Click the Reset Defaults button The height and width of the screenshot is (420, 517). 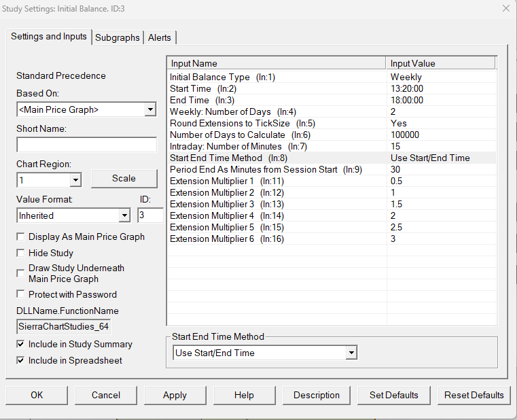(474, 395)
